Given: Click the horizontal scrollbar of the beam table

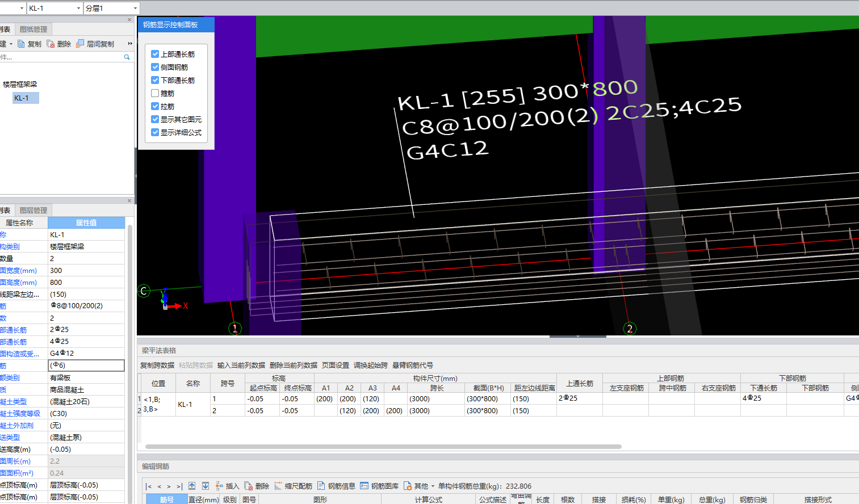Looking at the screenshot, I should point(383,447).
